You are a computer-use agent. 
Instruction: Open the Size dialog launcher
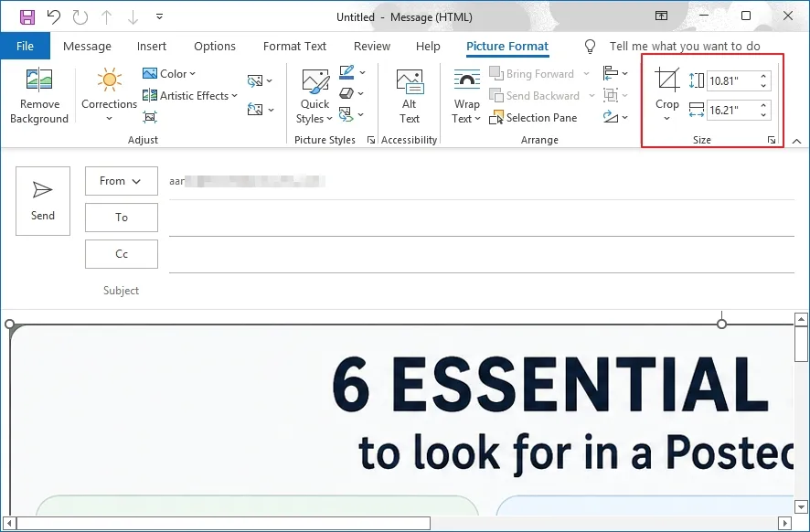(x=772, y=140)
